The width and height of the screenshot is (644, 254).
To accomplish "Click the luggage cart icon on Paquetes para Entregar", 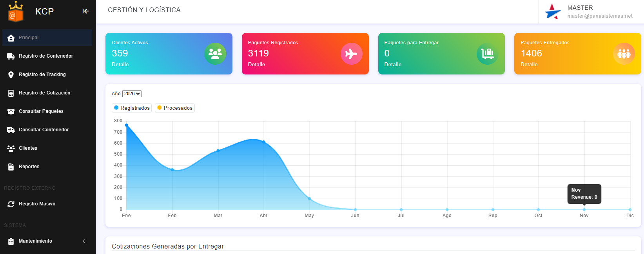I will pyautogui.click(x=488, y=54).
